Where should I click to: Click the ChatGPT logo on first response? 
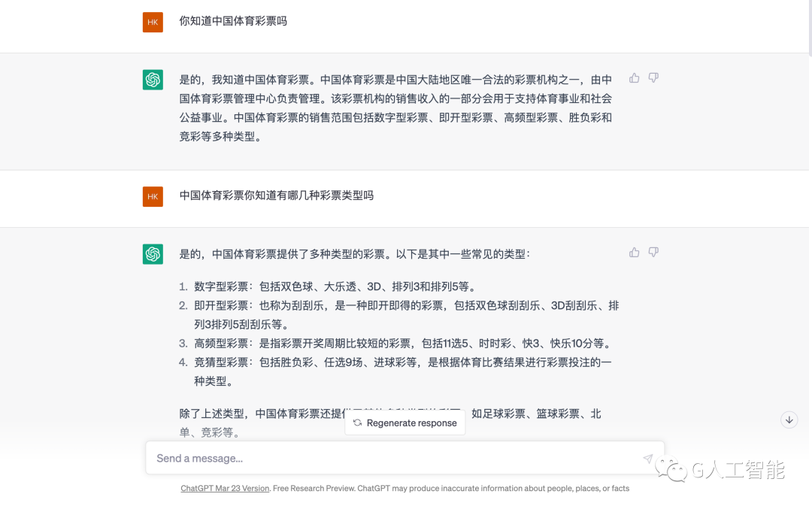pyautogui.click(x=153, y=80)
